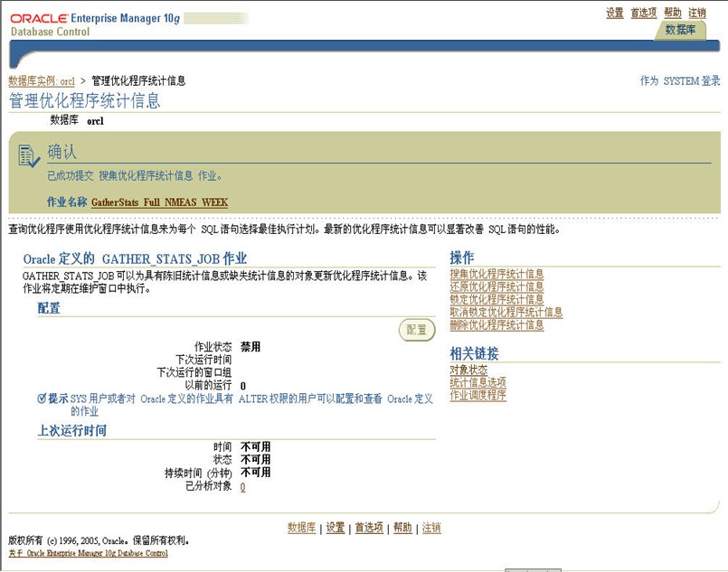This screenshot has height=572, width=728.
Task: Click 注销 in the top header
Action: pyautogui.click(x=697, y=13)
